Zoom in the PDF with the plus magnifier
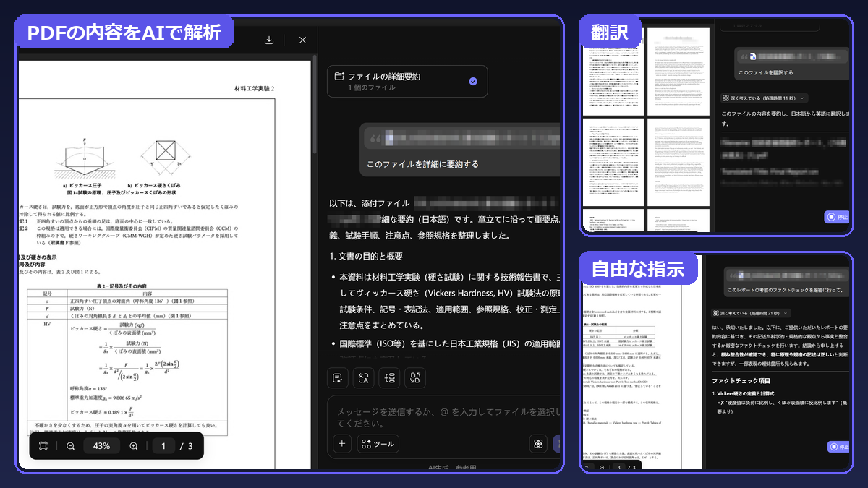This screenshot has height=488, width=868. (134, 446)
